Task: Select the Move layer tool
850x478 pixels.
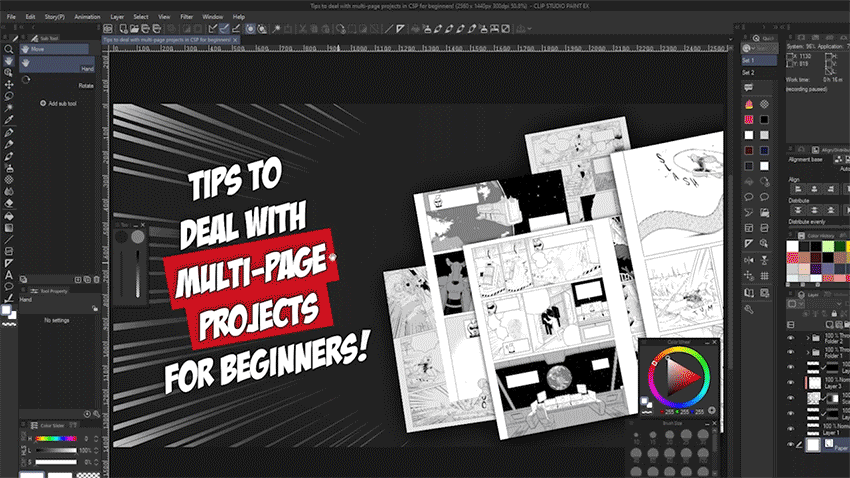Action: coord(9,85)
